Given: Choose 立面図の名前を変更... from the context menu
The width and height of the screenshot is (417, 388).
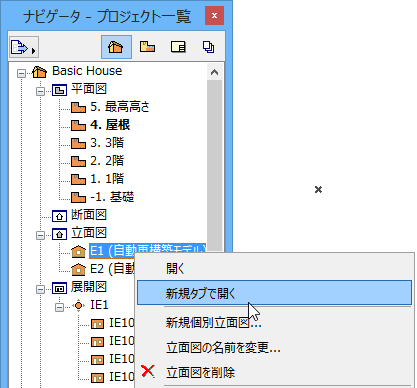Looking at the screenshot, I should pos(275,348).
